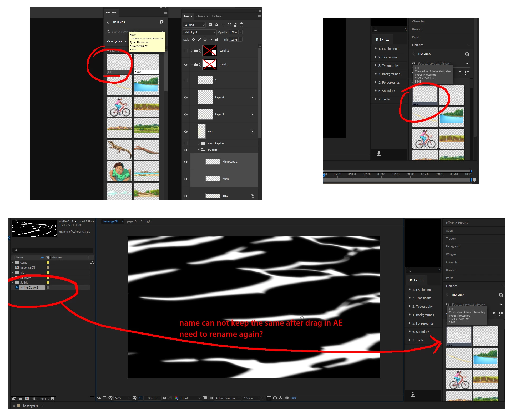Click lock transparent pixels icon

[193, 40]
